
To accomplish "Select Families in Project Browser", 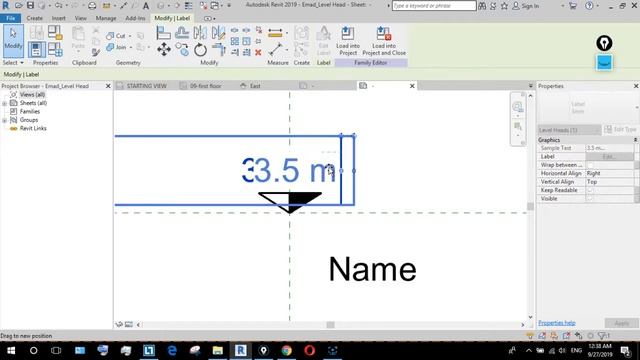I will 30,111.
